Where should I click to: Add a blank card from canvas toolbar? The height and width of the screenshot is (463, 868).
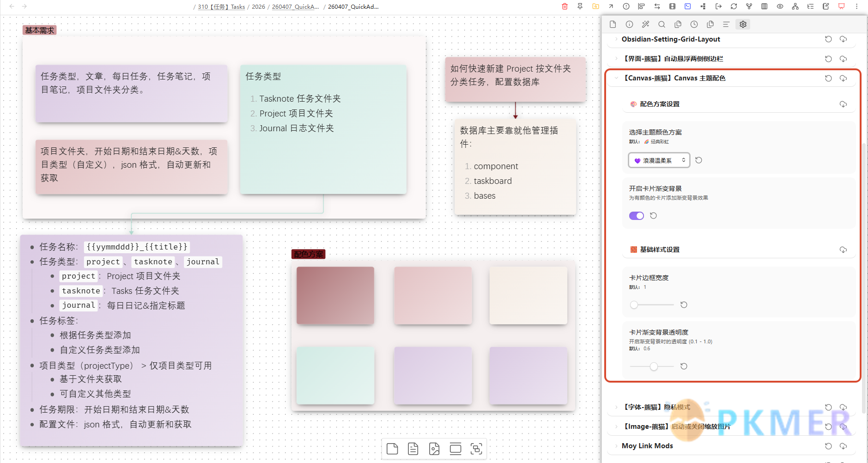[x=392, y=449]
